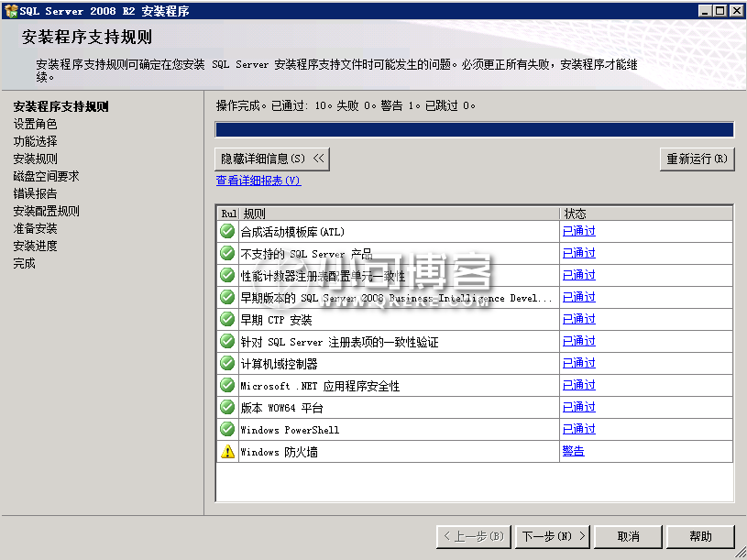Click the 上一步(B) button
The image size is (747, 560).
[474, 537]
